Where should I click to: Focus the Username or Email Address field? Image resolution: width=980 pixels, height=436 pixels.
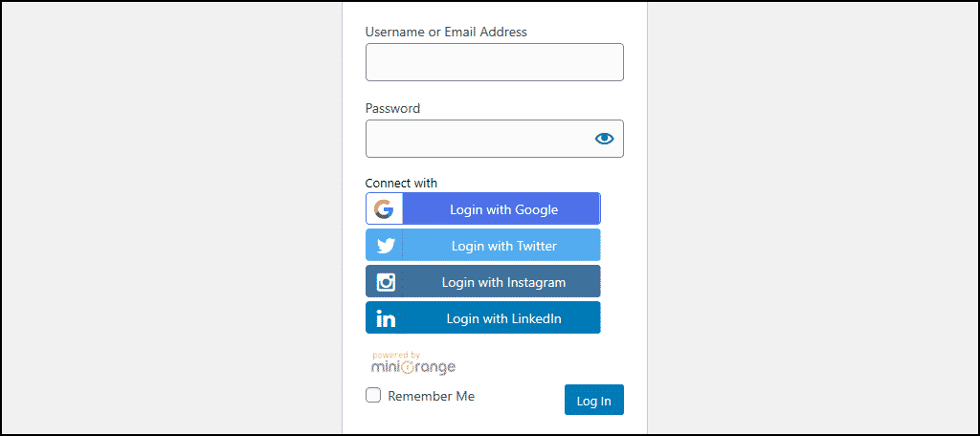(495, 62)
